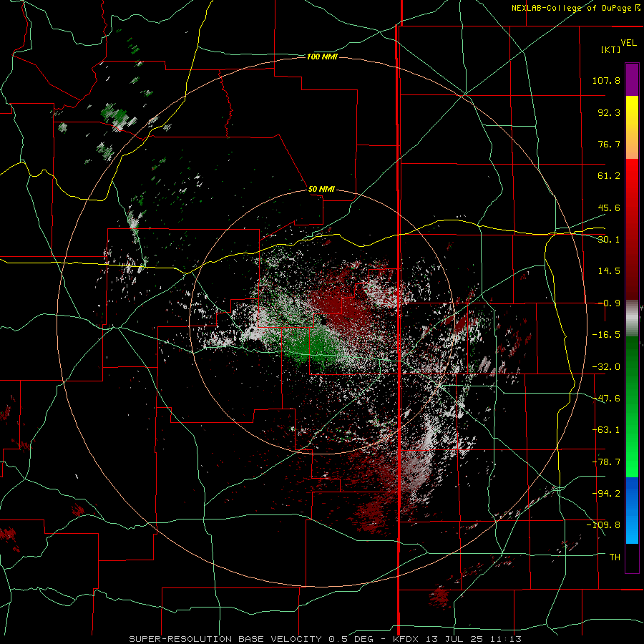Click the 50 NMI range ring label
This screenshot has height=644, width=644.
pyautogui.click(x=321, y=190)
